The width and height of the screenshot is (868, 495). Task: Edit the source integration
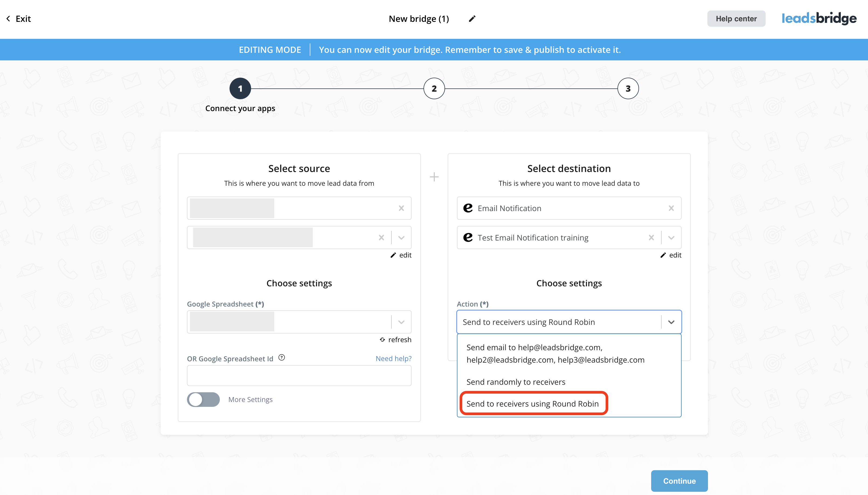401,255
